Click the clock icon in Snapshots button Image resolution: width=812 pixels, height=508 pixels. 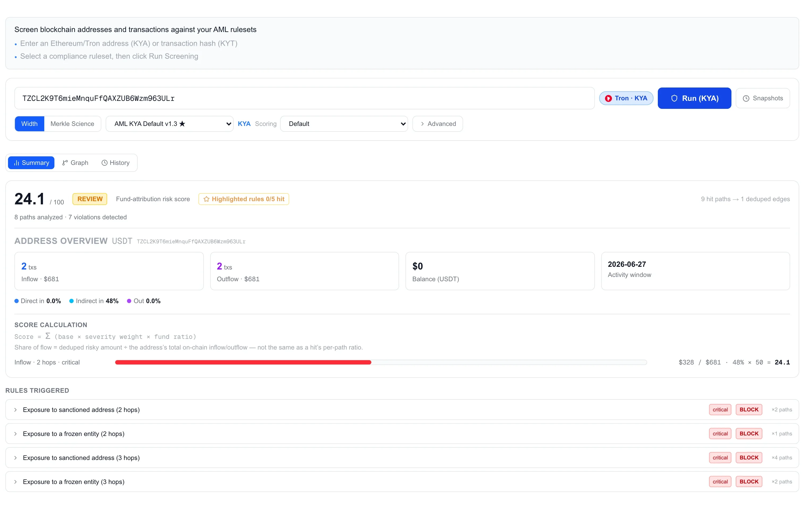(x=746, y=98)
